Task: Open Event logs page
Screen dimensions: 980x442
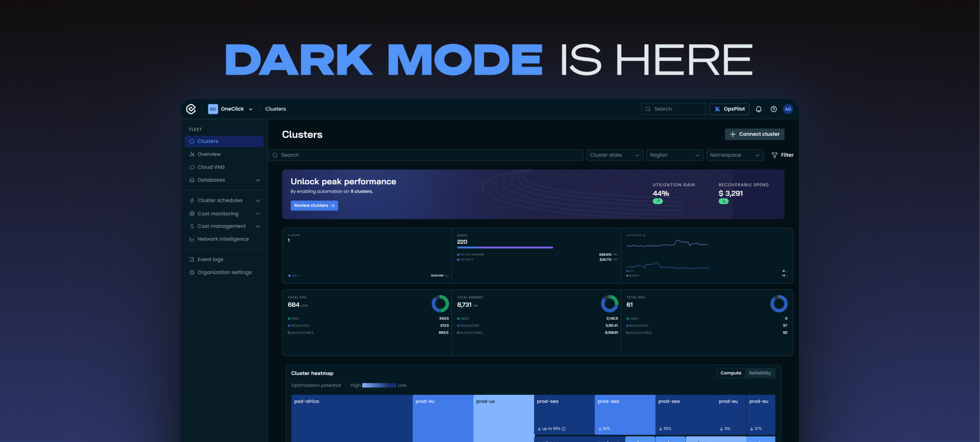Action: pyautogui.click(x=224, y=260)
